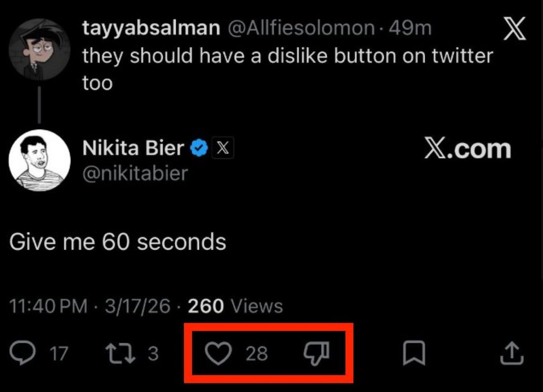Open the share upload icon
543x392 pixels.
[x=512, y=353]
